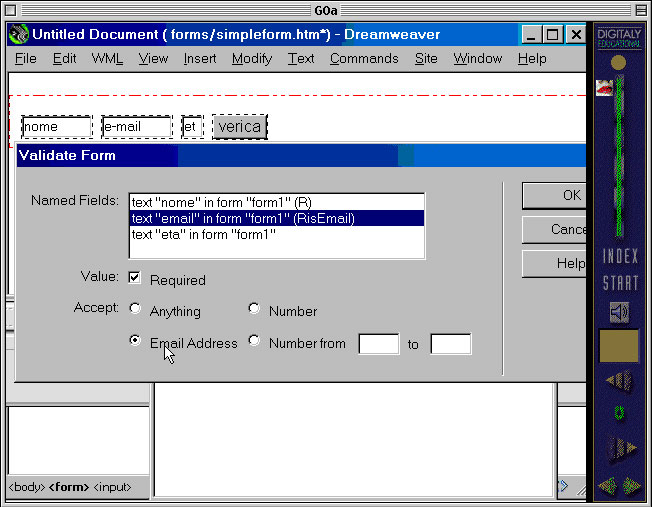Click the INDEX link in sidebar
This screenshot has height=507, width=652.
(x=620, y=256)
